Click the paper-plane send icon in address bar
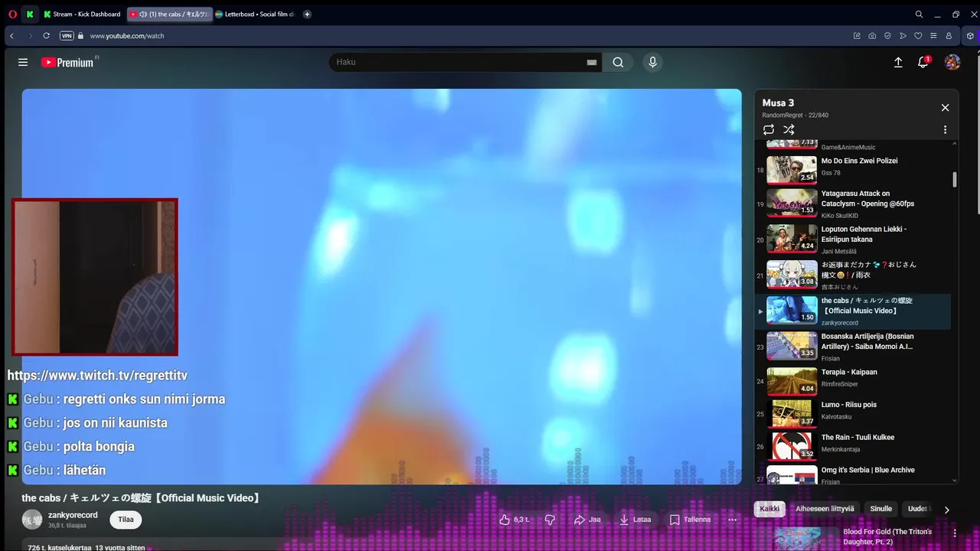 tap(903, 36)
